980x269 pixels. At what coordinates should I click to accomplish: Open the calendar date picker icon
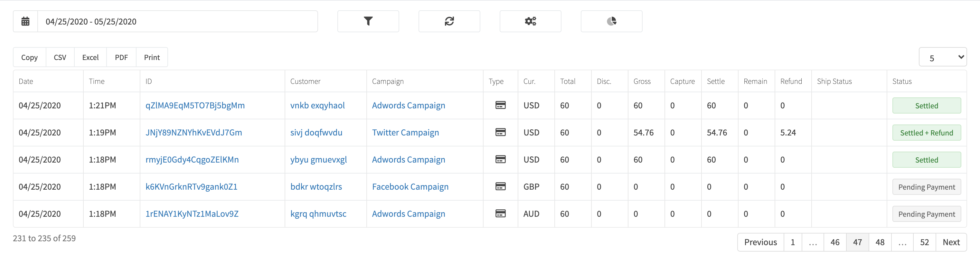(25, 21)
